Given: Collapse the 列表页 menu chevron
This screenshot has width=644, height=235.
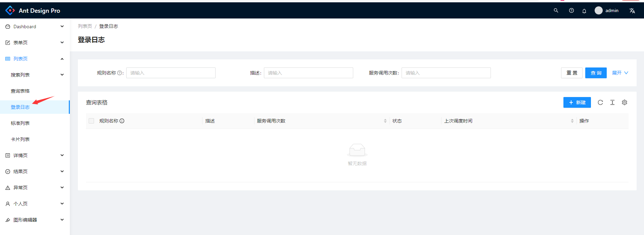Looking at the screenshot, I should coord(62,59).
